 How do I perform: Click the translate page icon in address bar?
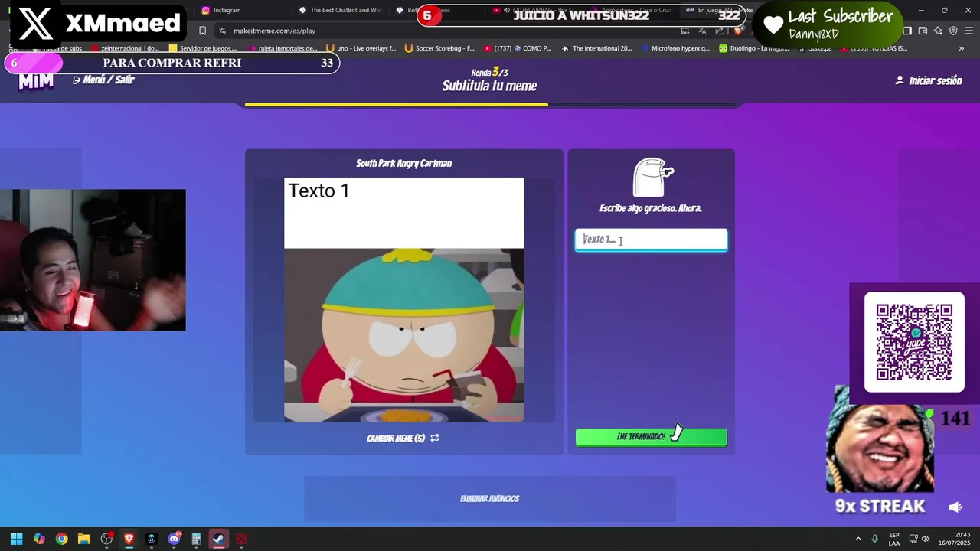pos(702,31)
